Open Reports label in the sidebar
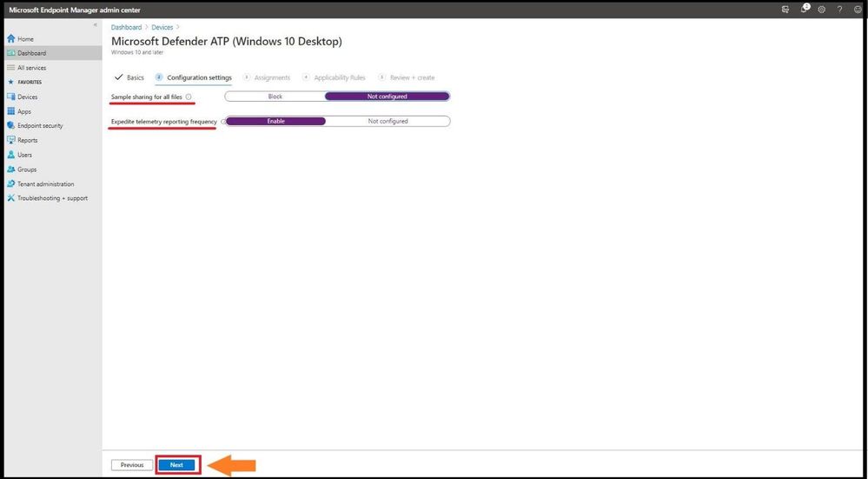 [28, 140]
